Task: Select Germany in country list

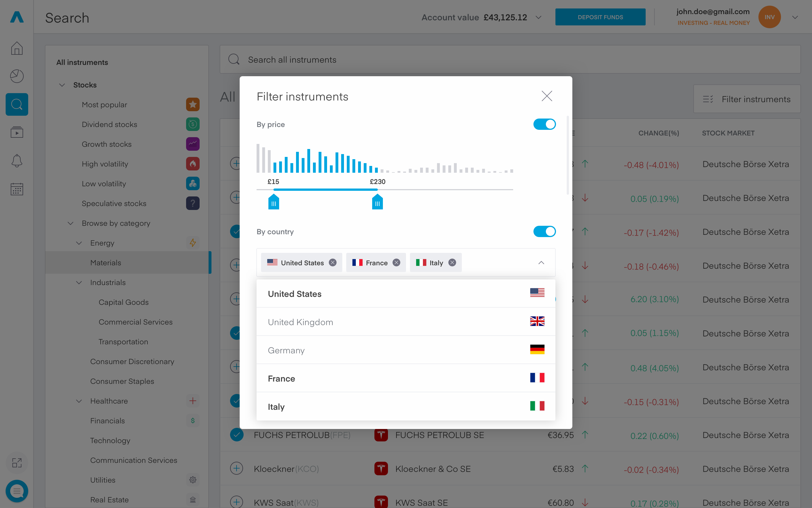Action: click(406, 350)
